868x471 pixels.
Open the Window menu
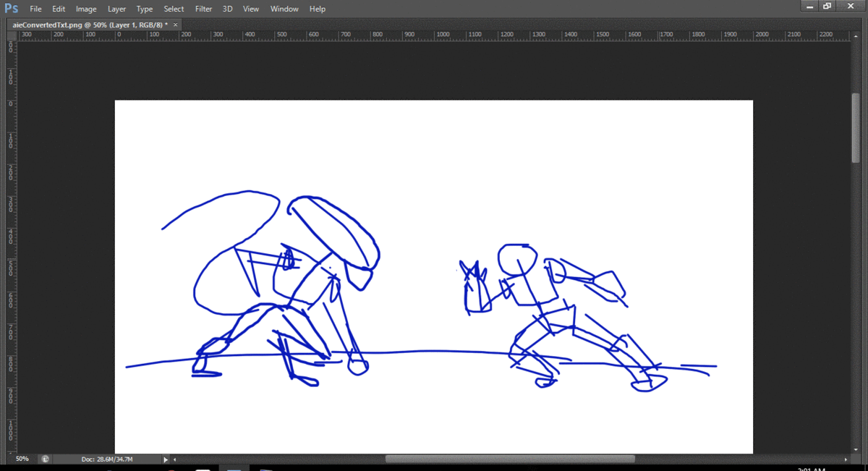tap(284, 9)
